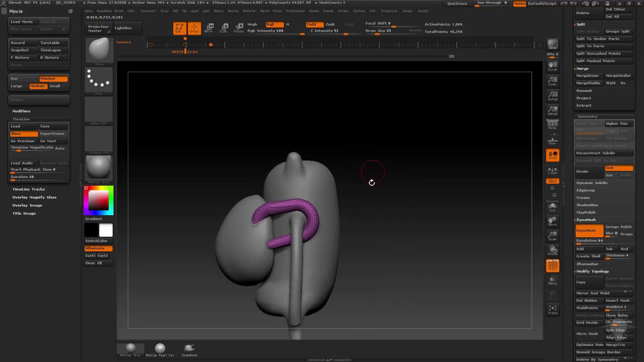Toggle the Floor grid
The image size is (644, 362).
pos(552,140)
